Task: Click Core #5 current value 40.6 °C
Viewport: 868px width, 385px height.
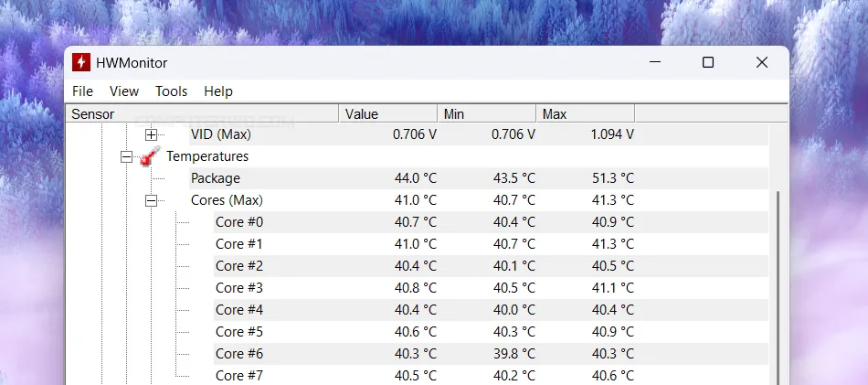Action: [x=415, y=332]
